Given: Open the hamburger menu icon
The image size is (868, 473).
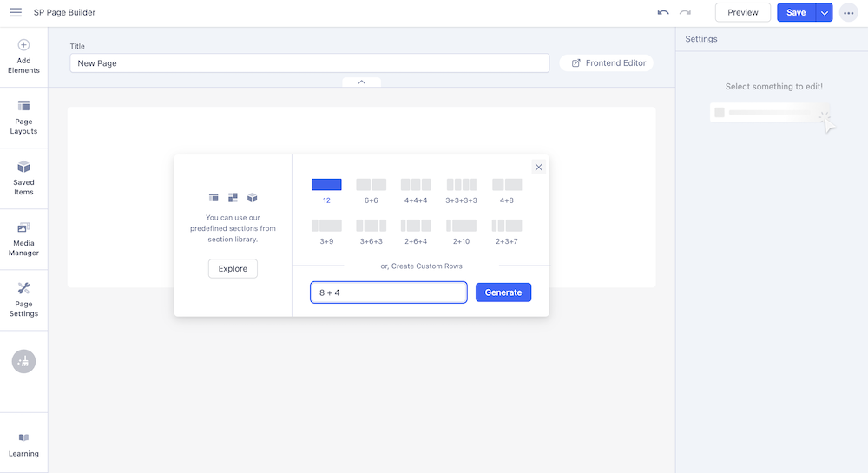Looking at the screenshot, I should pos(16,13).
